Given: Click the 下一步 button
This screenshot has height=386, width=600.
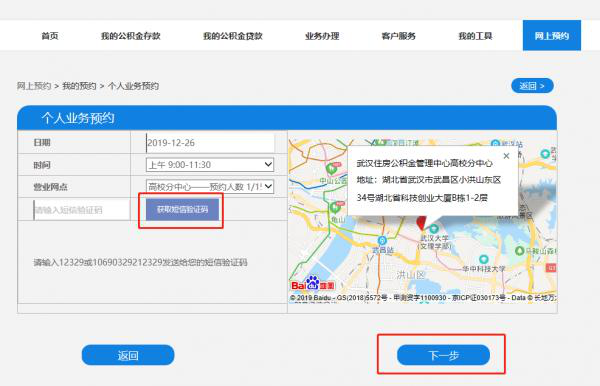Looking at the screenshot, I should pyautogui.click(x=443, y=355).
